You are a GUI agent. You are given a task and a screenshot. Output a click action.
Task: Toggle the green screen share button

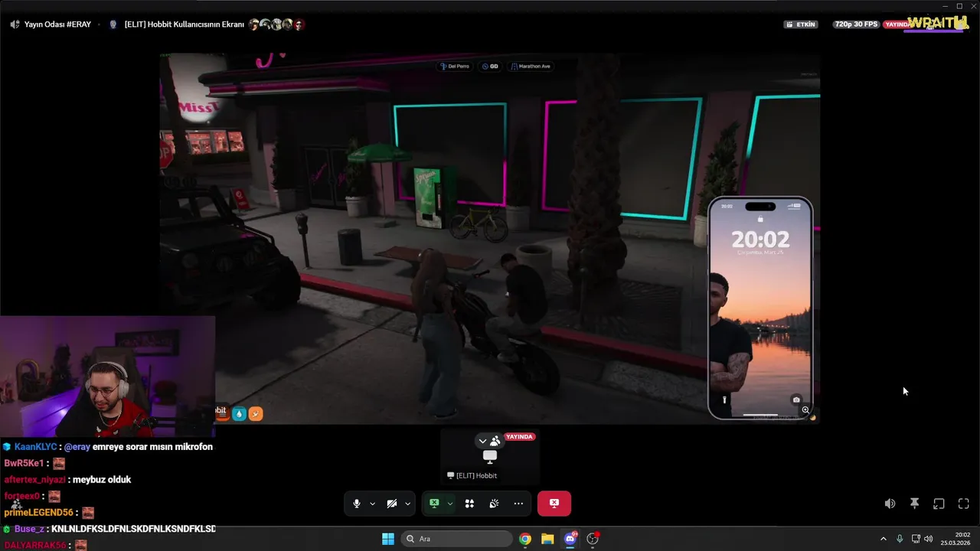(x=434, y=504)
